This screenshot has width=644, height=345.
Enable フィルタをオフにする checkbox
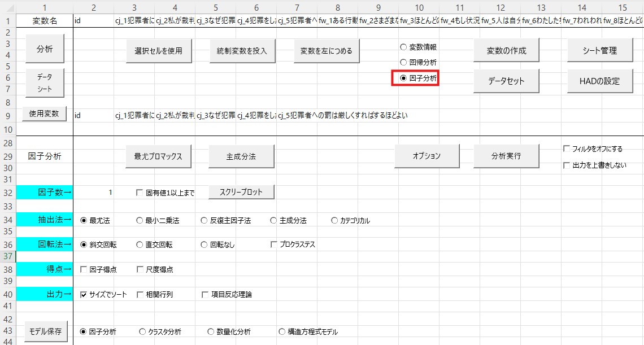tap(567, 149)
